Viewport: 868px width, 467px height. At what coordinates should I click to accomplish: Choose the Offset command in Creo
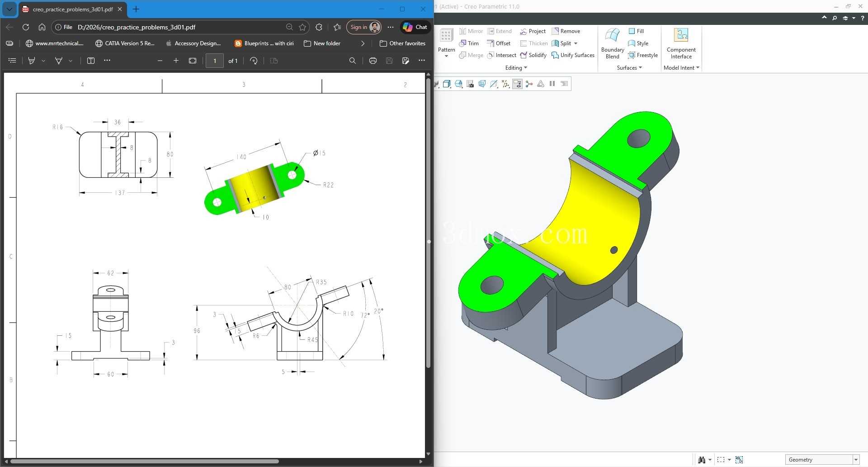pyautogui.click(x=499, y=43)
